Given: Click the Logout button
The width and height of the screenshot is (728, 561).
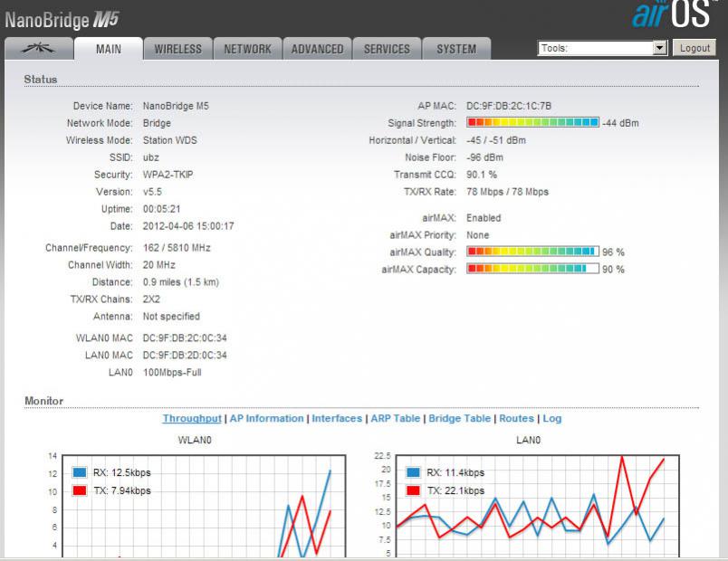Looking at the screenshot, I should [695, 48].
